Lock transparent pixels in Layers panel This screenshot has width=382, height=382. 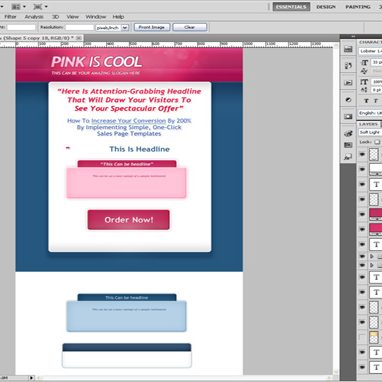[x=377, y=142]
